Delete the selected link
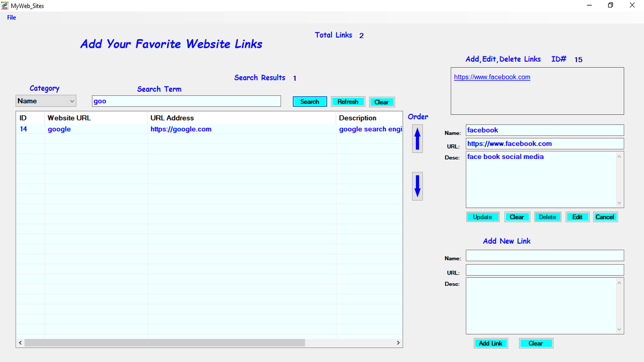The width and height of the screenshot is (644, 362). (x=547, y=217)
